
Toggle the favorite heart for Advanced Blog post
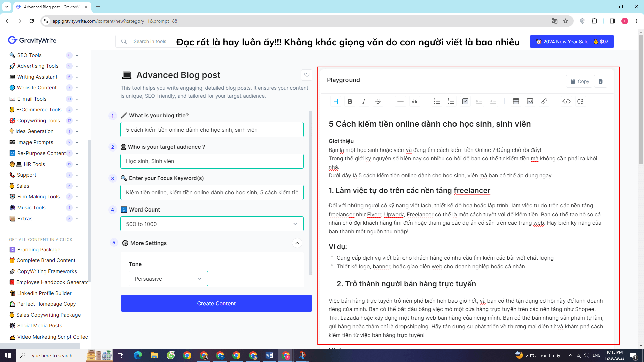click(x=307, y=75)
